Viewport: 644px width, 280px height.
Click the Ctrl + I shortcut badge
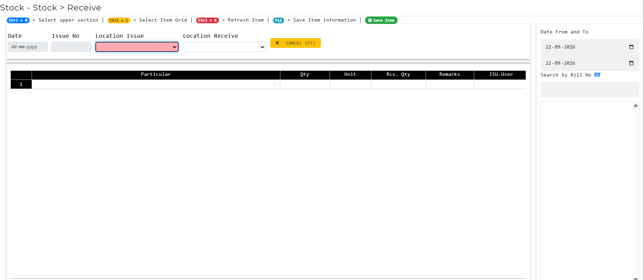[119, 20]
